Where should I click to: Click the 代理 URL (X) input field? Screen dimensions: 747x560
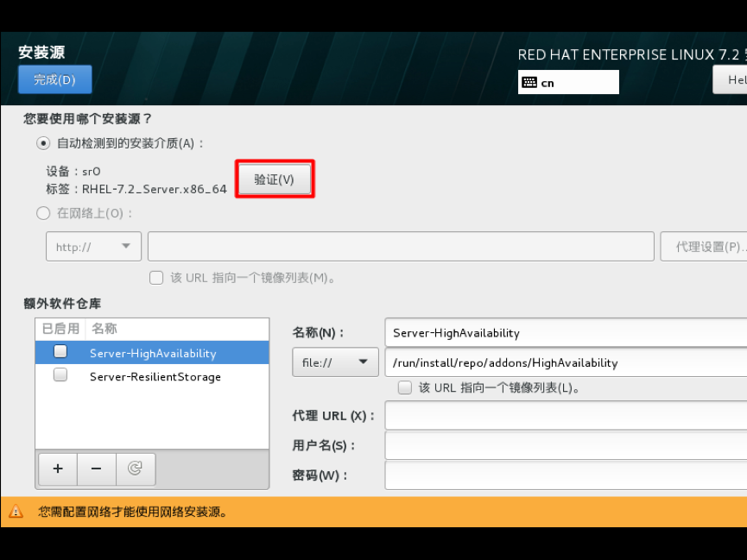(x=566, y=415)
